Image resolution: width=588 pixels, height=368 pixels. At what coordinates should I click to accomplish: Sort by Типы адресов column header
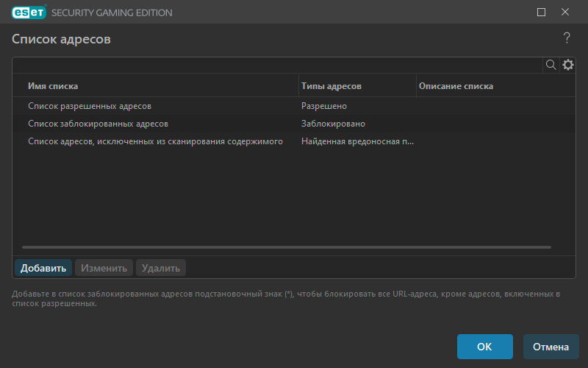[331, 86]
